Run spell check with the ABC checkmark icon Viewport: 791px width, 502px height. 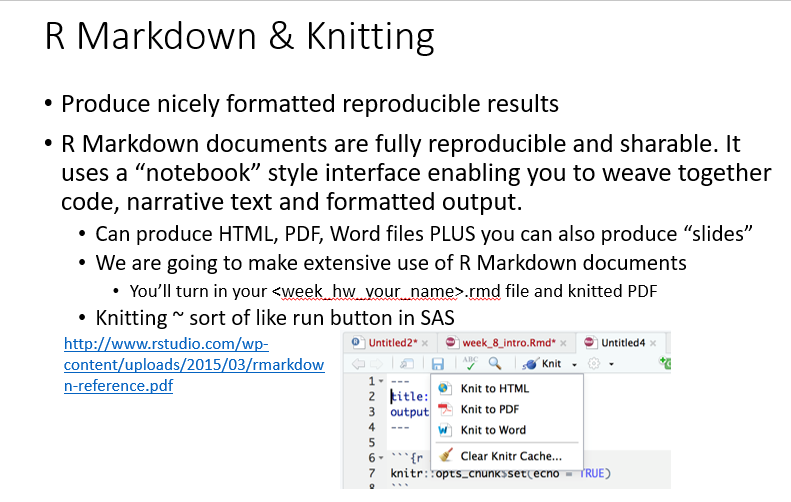pyautogui.click(x=470, y=363)
